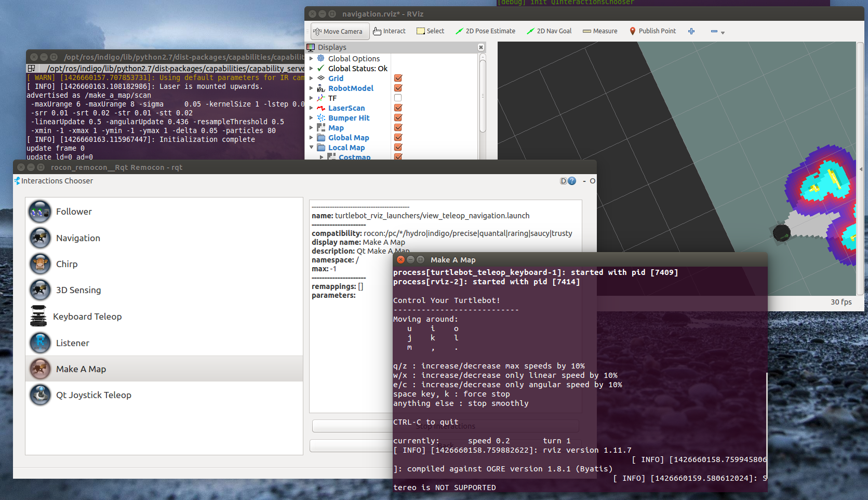The height and width of the screenshot is (500, 868).
Task: Expand the RobotModel display entry
Action: [x=312, y=88]
